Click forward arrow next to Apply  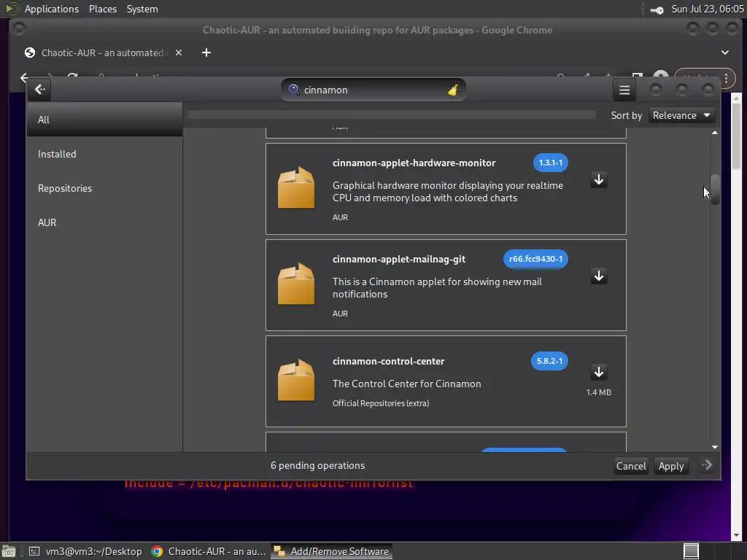coord(706,464)
